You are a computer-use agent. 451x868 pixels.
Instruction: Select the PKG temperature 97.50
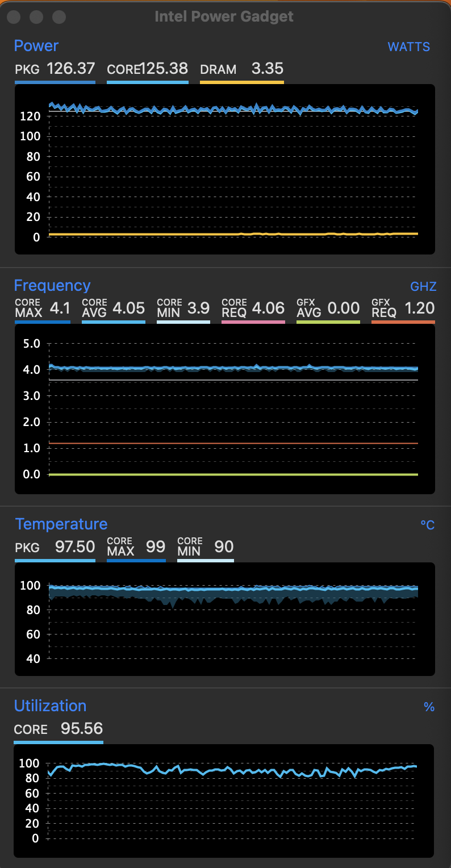pos(75,547)
